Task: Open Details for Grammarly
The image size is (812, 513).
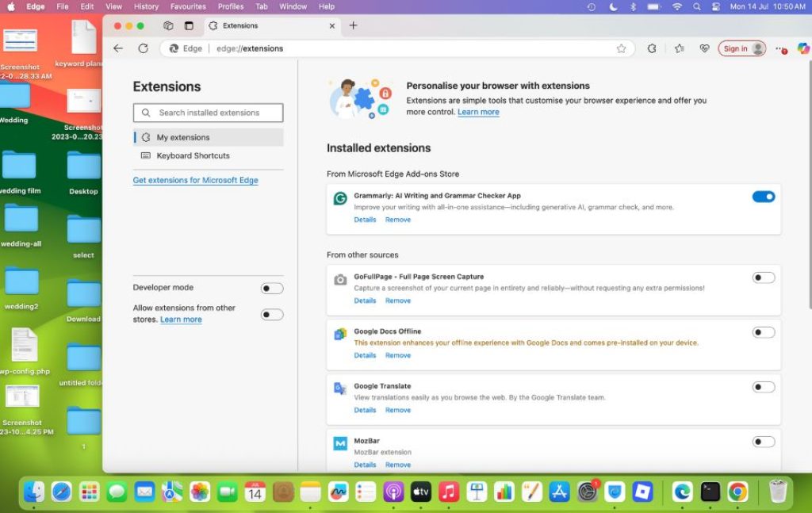Action: pyautogui.click(x=365, y=220)
